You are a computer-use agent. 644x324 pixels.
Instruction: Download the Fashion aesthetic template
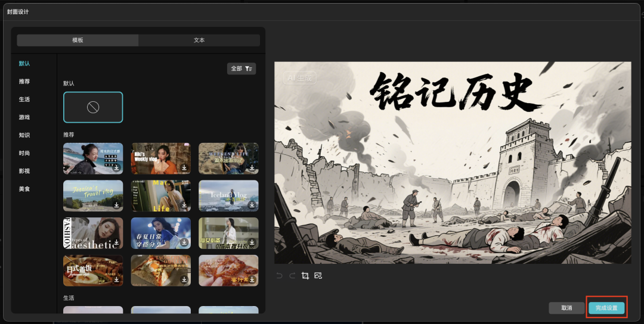point(117,242)
